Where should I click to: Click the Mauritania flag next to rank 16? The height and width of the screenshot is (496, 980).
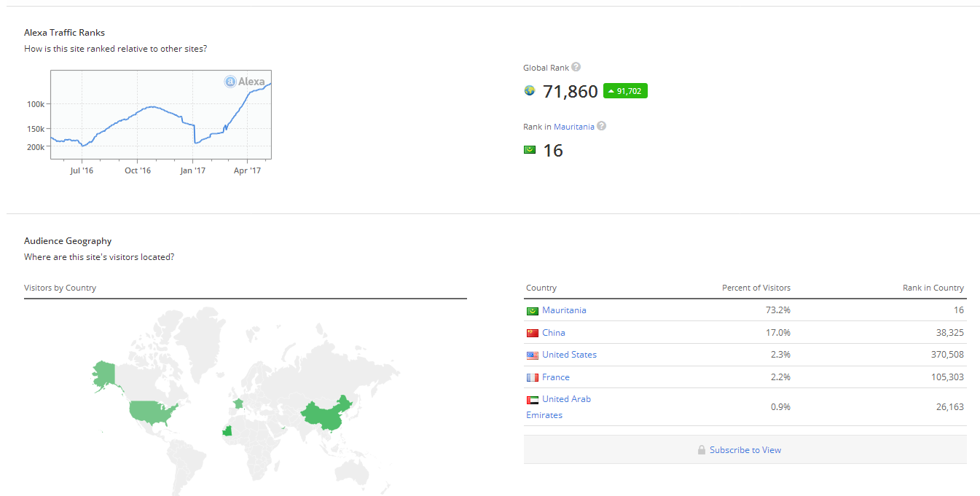pos(530,150)
